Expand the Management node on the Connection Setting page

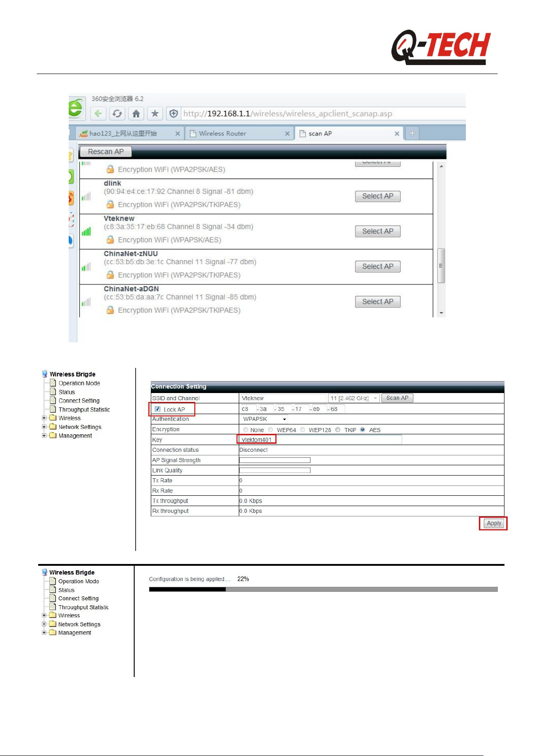(44, 435)
